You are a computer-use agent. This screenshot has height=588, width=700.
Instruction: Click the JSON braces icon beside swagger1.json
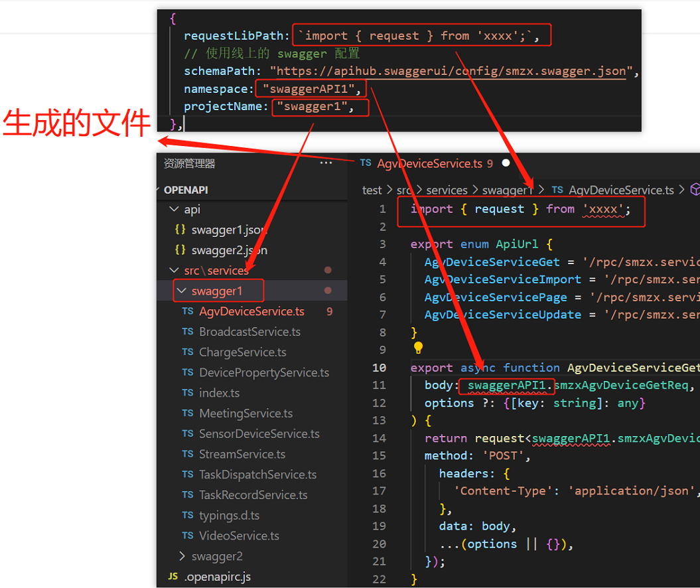coord(180,230)
